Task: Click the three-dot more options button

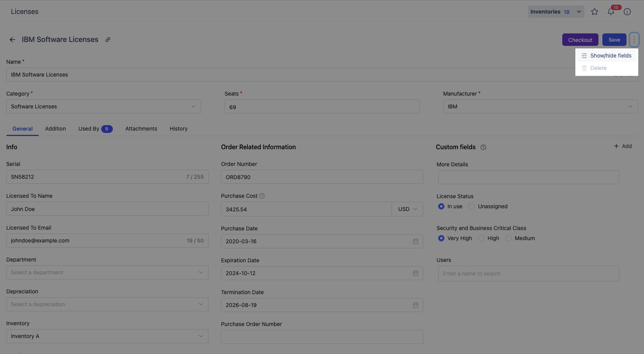Action: click(x=634, y=40)
